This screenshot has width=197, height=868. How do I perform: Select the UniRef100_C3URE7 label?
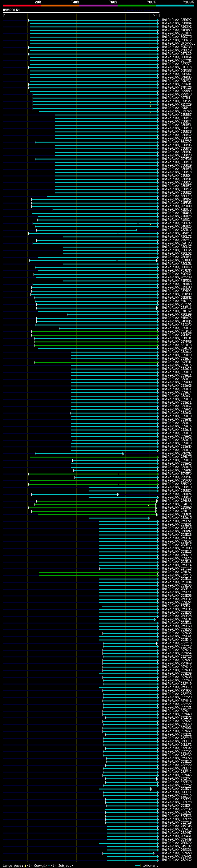[x=177, y=498]
